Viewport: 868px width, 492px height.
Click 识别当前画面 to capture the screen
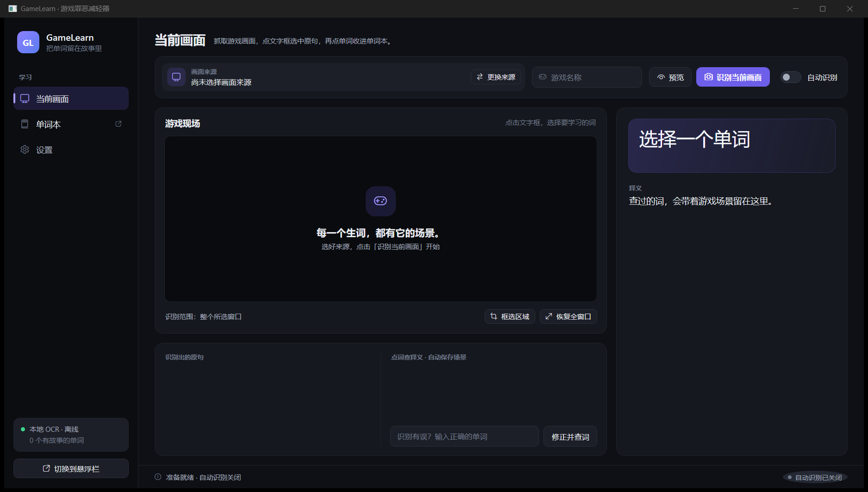coord(733,77)
